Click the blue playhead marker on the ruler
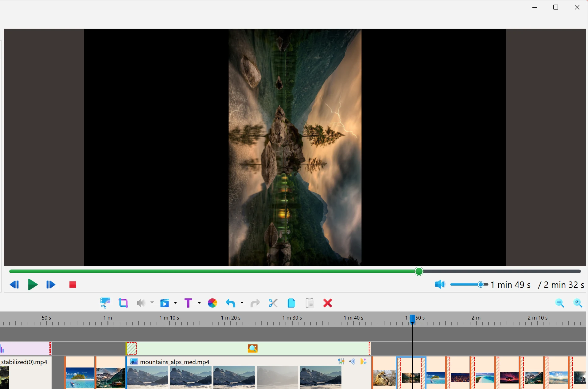This screenshot has height=389, width=588. click(413, 319)
